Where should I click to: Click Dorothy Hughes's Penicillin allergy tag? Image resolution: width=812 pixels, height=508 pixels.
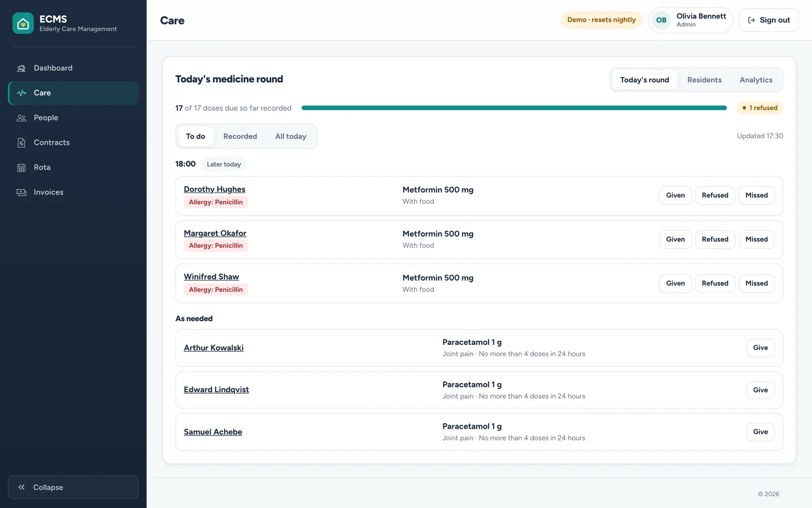coord(216,202)
